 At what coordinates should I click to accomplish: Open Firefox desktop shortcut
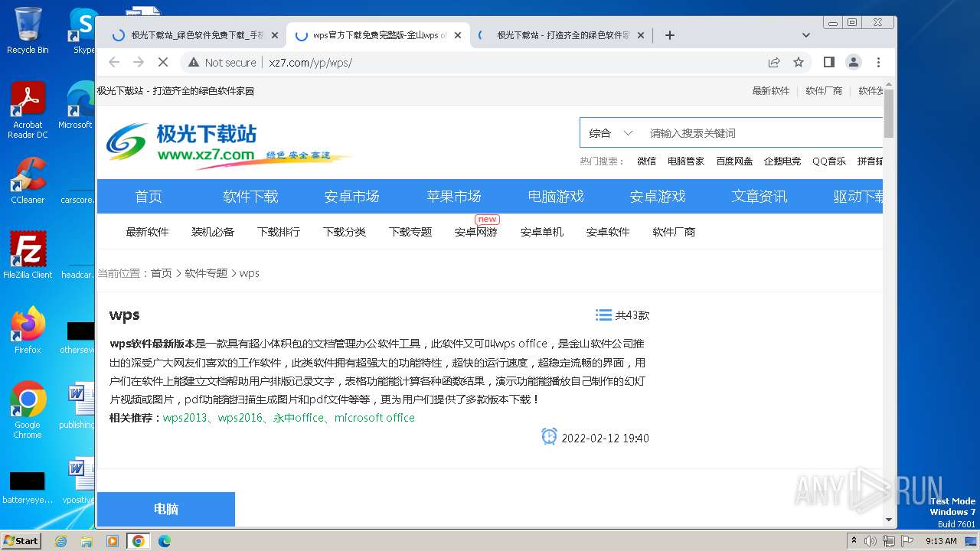click(28, 330)
